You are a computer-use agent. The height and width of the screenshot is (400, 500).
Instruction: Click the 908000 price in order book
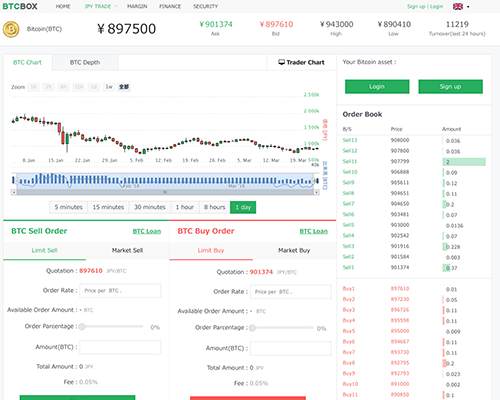[x=400, y=140]
